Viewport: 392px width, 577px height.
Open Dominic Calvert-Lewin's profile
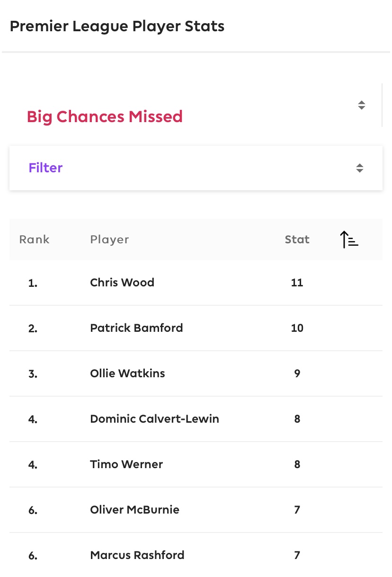click(154, 419)
